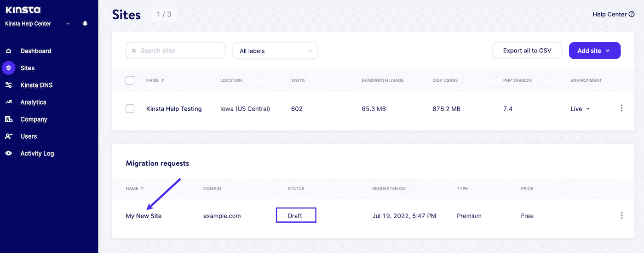Screen dimensions: 644x253
Task: Click the search magnifier icon
Action: [x=134, y=51]
